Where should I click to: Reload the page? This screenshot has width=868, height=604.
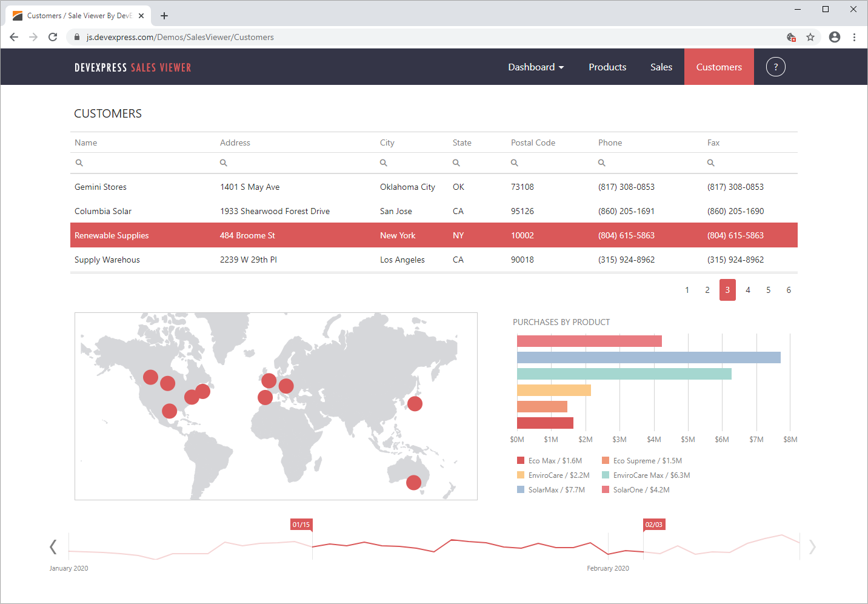53,37
